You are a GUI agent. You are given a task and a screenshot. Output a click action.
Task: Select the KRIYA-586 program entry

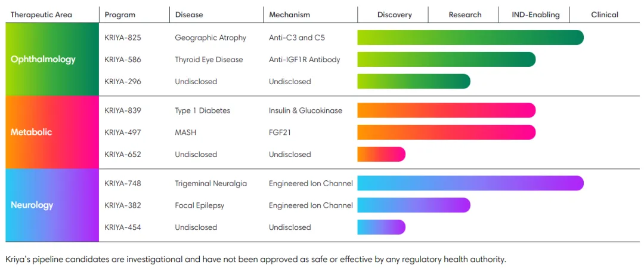123,60
